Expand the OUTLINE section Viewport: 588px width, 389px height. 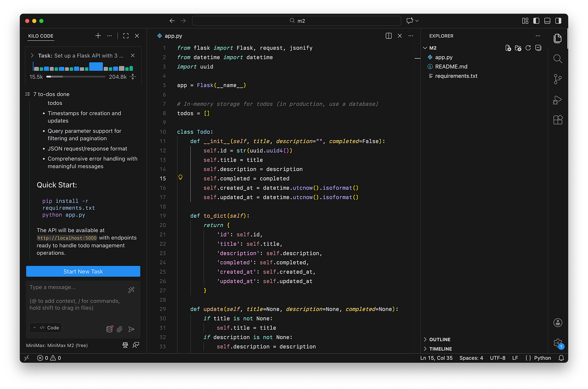[440, 340]
